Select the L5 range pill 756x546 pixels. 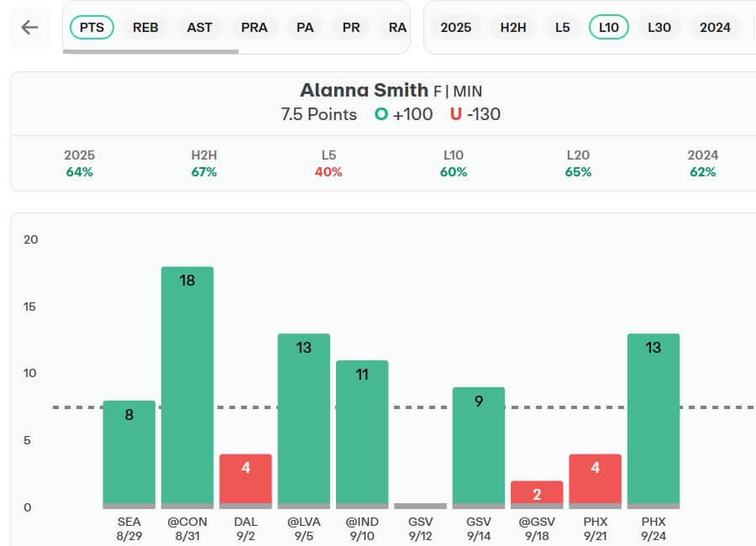(563, 28)
